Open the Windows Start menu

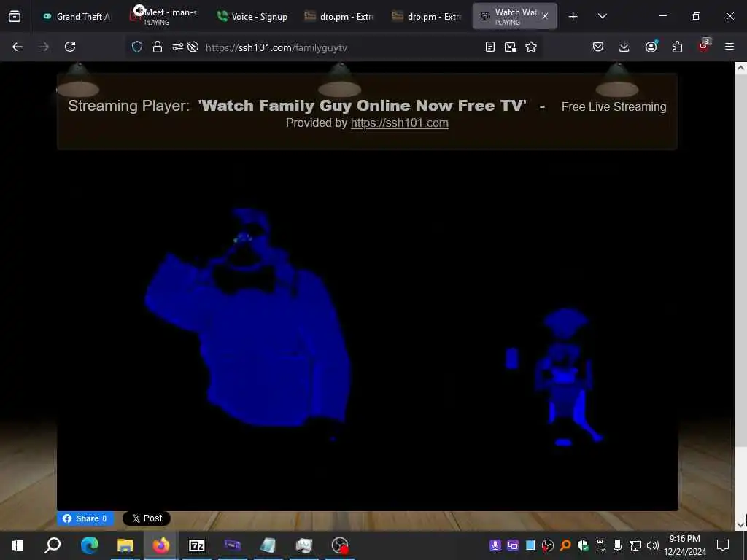tap(18, 545)
